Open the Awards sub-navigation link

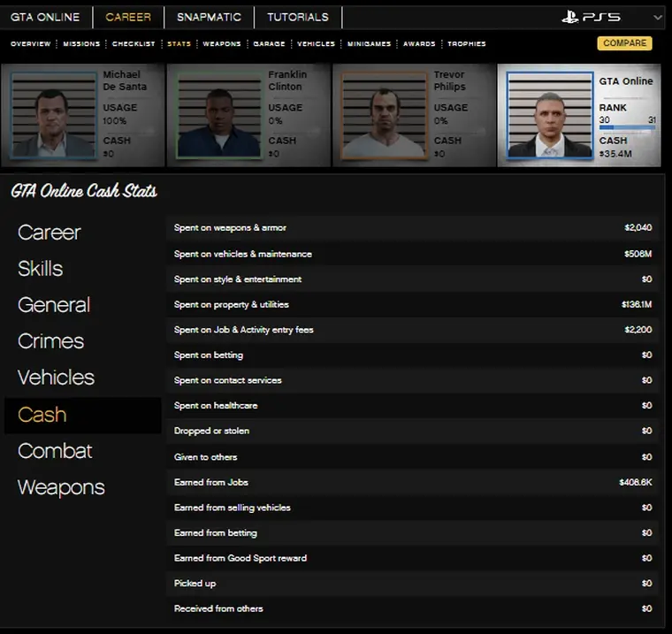419,43
